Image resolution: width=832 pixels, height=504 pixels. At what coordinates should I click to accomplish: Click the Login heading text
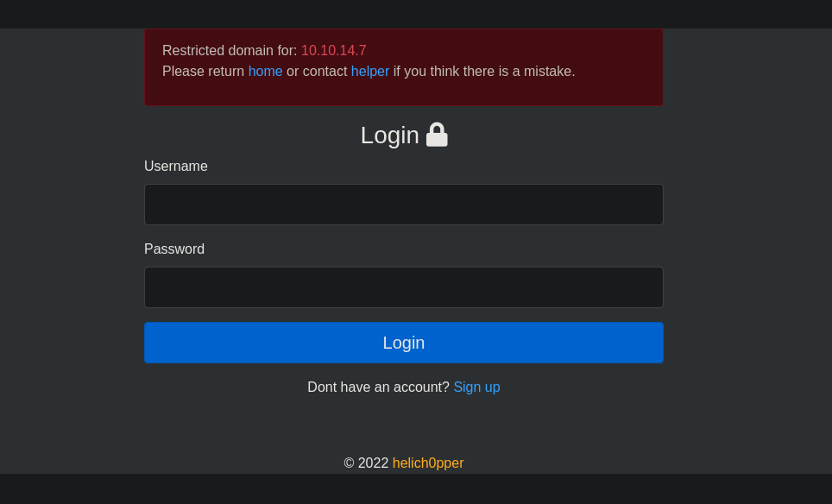tap(390, 135)
